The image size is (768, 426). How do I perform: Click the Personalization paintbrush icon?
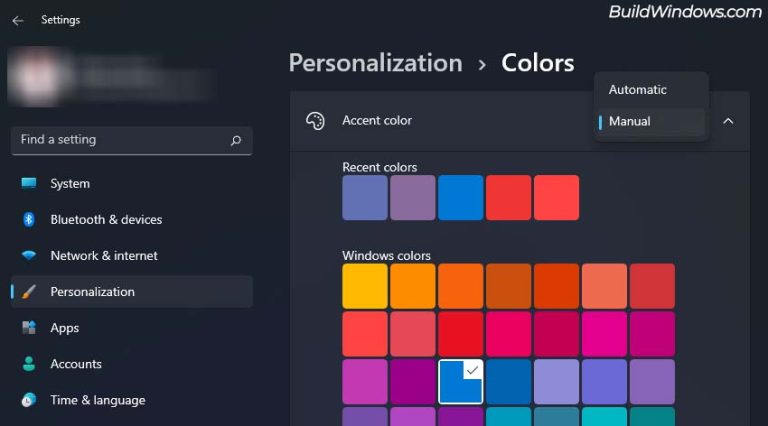coord(29,291)
